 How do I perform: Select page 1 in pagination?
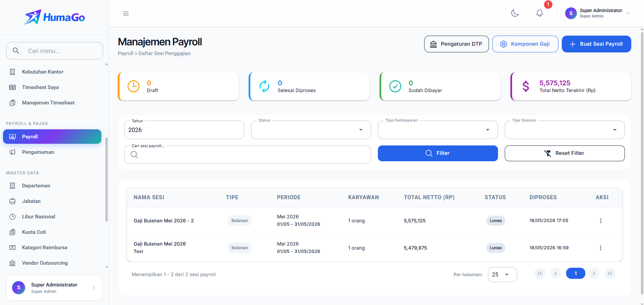pos(576,273)
